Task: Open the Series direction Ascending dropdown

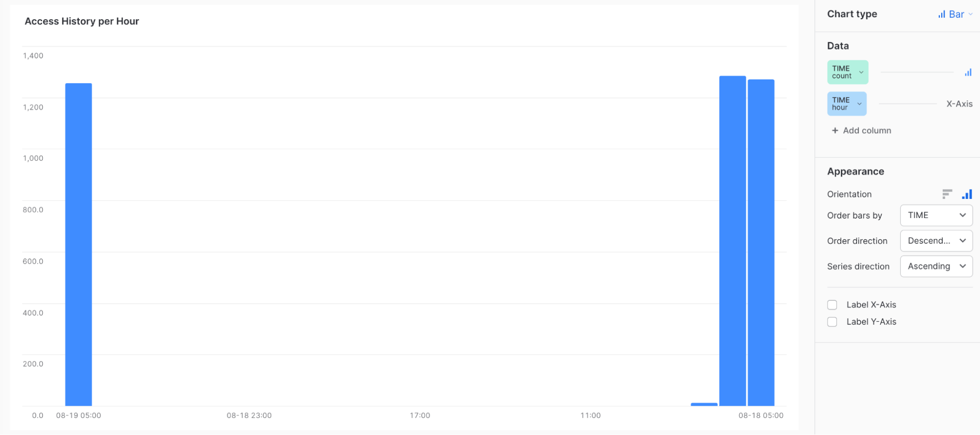Action: pyautogui.click(x=936, y=266)
